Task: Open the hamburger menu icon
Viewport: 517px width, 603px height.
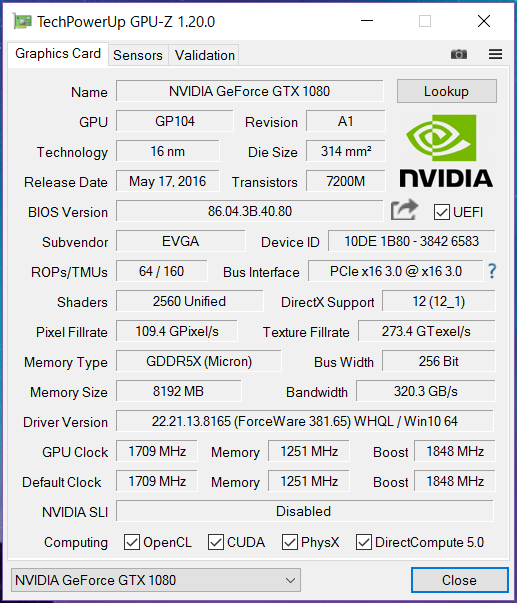Action: [x=495, y=54]
